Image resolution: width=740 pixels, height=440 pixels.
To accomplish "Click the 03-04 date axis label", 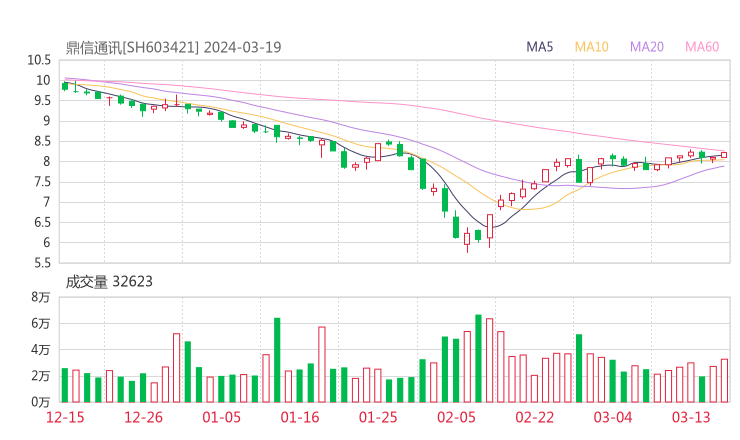I will pyautogui.click(x=613, y=417).
